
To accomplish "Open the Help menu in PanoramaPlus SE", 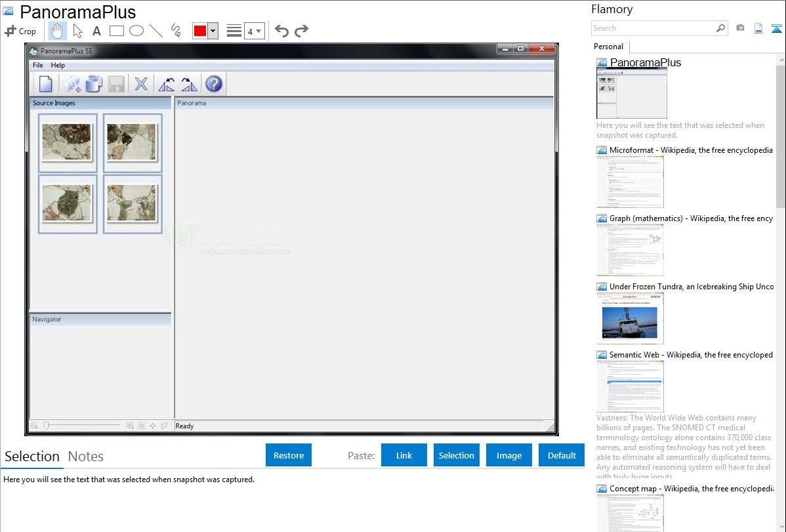I will coord(58,65).
